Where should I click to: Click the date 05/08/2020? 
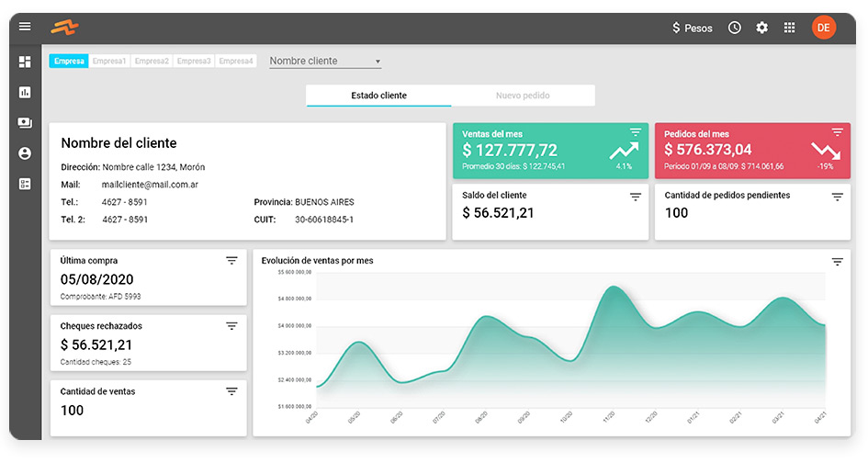96,279
